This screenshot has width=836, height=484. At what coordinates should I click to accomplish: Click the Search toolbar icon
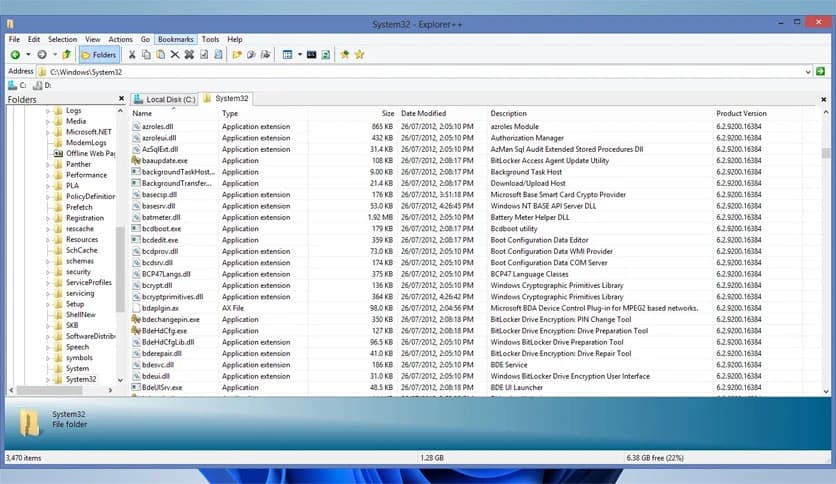(x=218, y=54)
